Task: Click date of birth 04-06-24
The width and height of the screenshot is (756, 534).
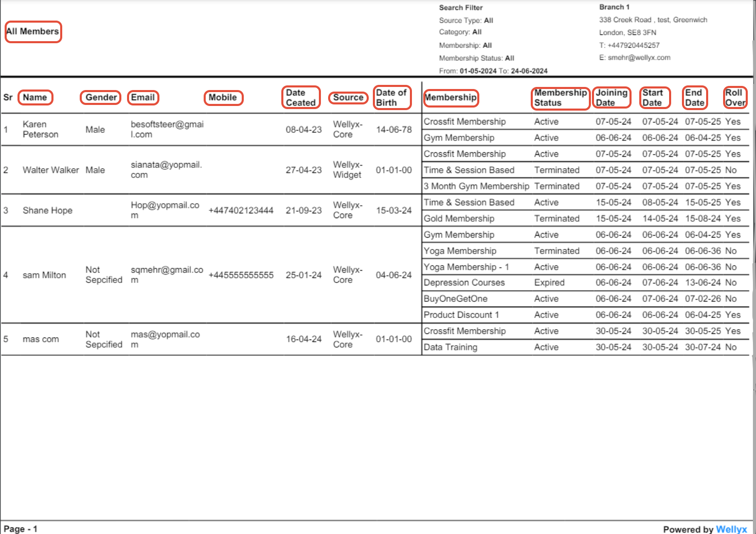Action: pyautogui.click(x=394, y=275)
